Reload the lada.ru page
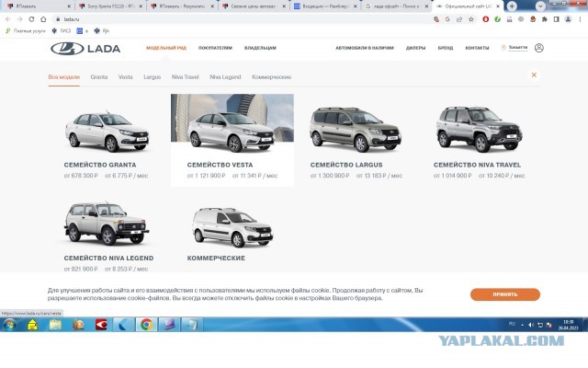 click(x=31, y=19)
